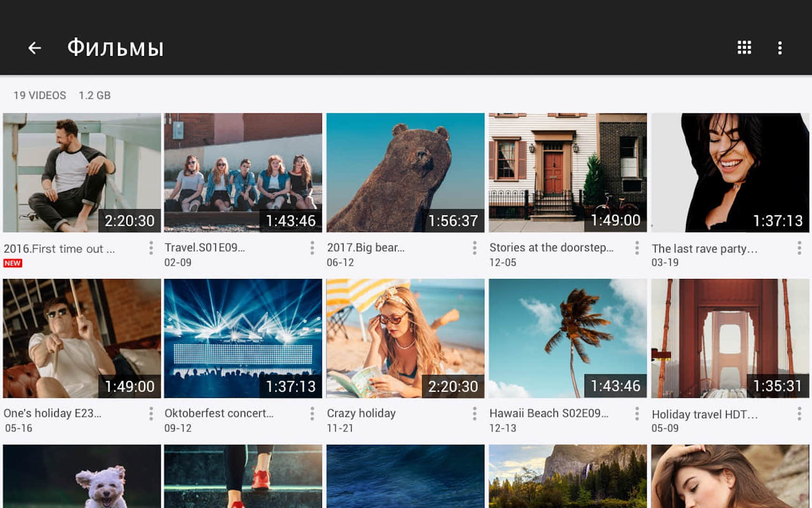Play the 2017.Big bear thumbnail
The image size is (812, 508).
coord(406,173)
